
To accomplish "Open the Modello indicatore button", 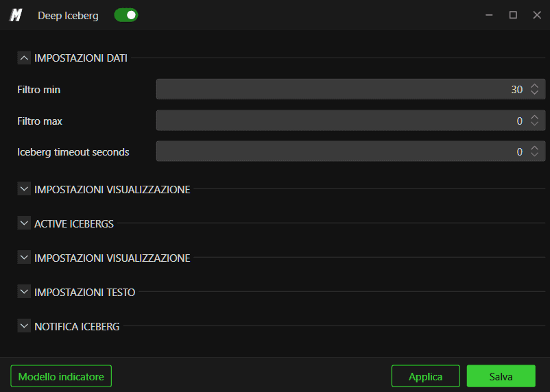I will click(61, 376).
